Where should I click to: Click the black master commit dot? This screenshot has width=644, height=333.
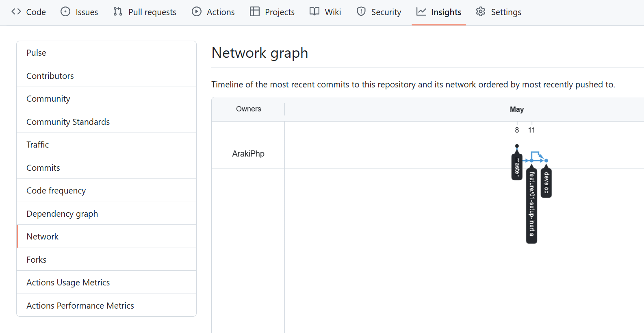coord(517,146)
